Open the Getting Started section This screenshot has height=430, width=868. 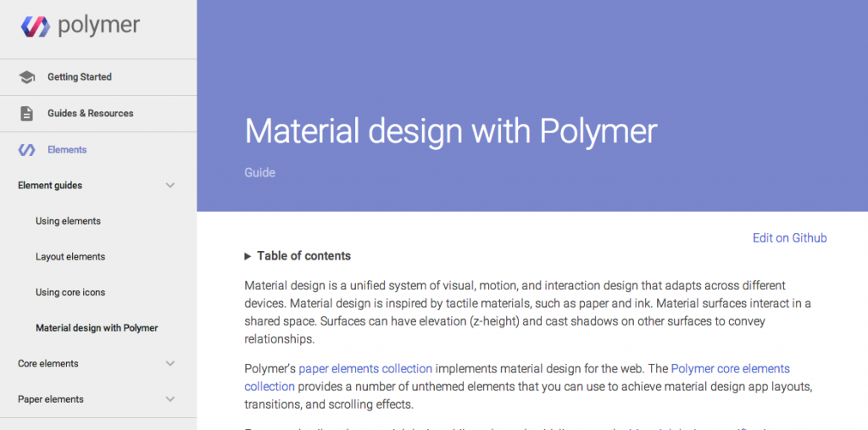[79, 77]
